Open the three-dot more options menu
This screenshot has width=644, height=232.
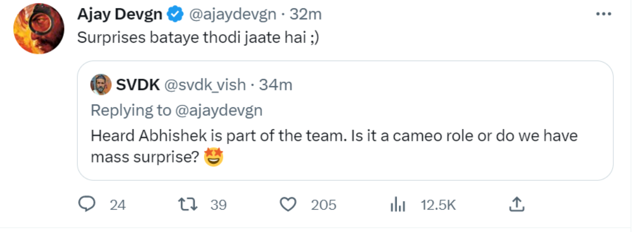point(603,14)
